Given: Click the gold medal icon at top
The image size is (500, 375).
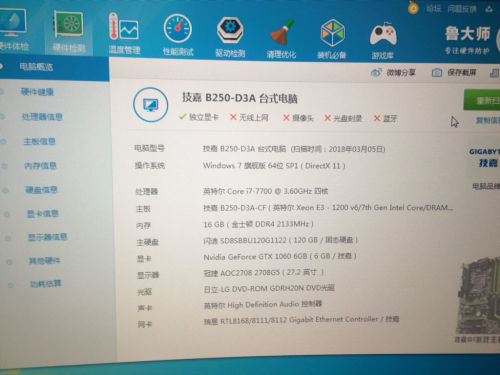Looking at the screenshot, I should coord(413,7).
